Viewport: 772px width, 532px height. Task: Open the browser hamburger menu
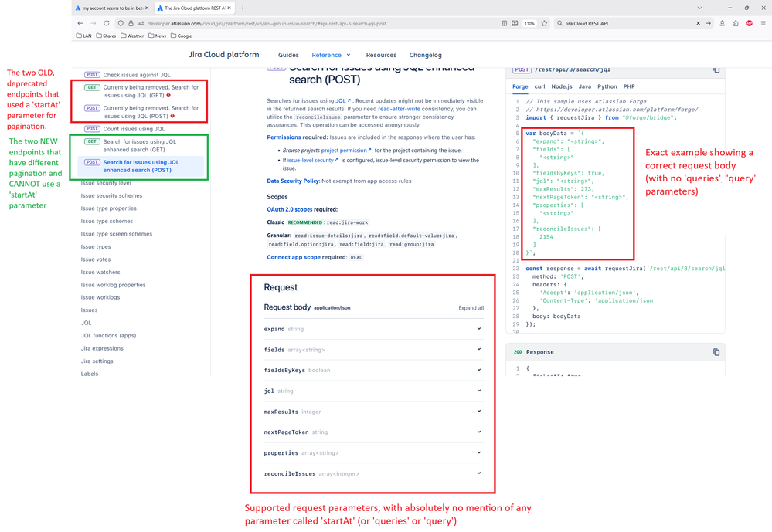click(763, 23)
